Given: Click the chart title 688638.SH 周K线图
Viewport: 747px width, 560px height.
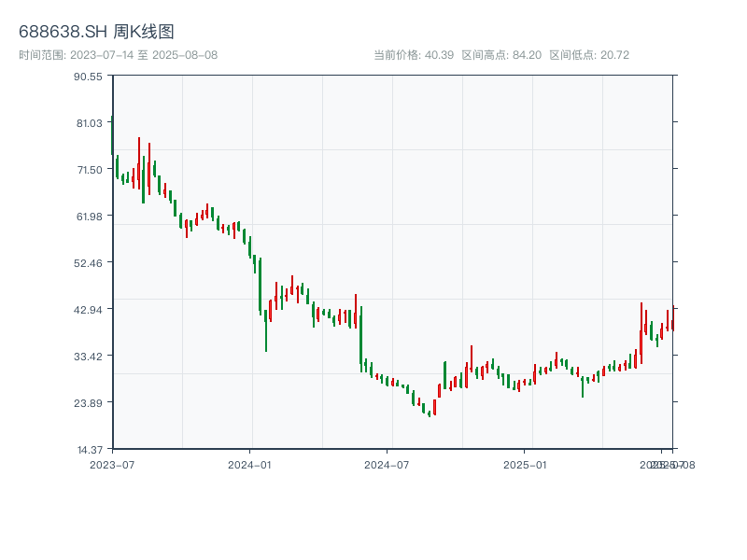Looking at the screenshot, I should pyautogui.click(x=96, y=33).
